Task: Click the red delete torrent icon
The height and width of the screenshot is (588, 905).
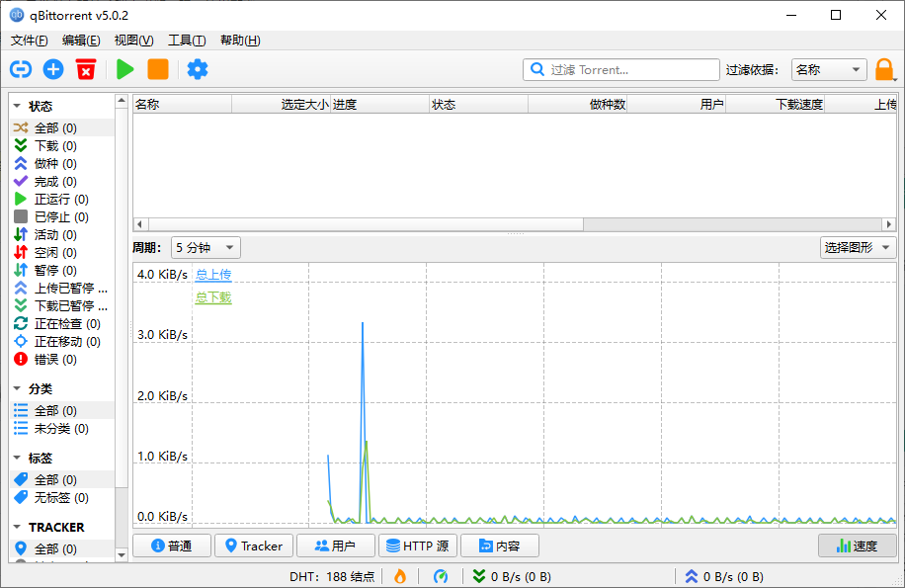Action: pos(86,69)
